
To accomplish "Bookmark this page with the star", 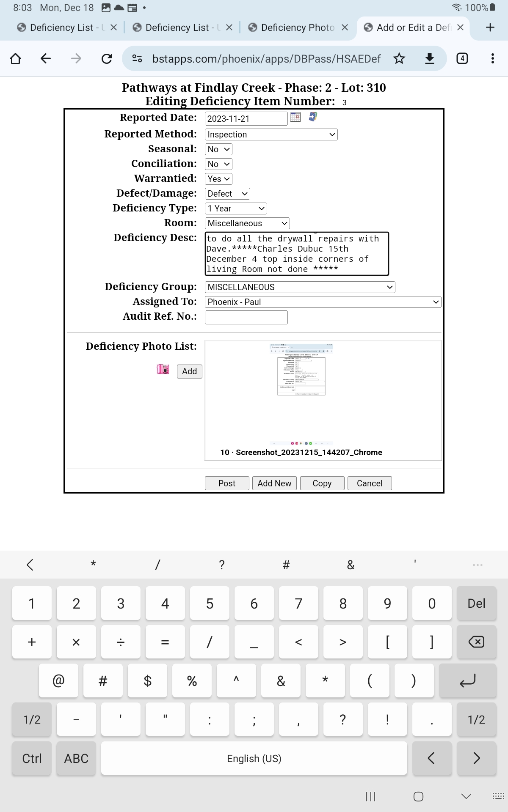I will [x=399, y=58].
